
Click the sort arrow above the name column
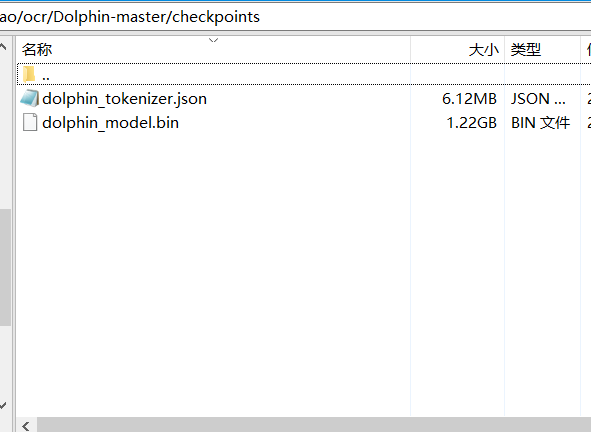tap(214, 40)
